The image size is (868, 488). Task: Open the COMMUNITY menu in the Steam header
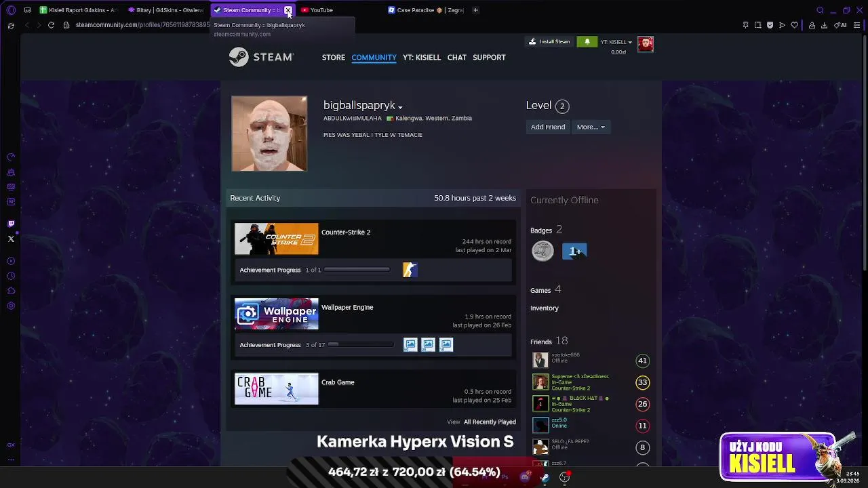[374, 58]
